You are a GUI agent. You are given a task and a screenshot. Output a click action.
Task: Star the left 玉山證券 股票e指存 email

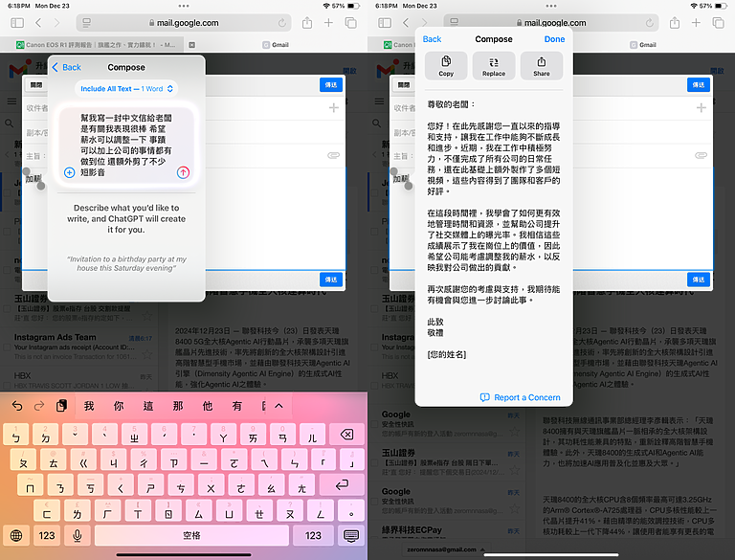(147, 316)
